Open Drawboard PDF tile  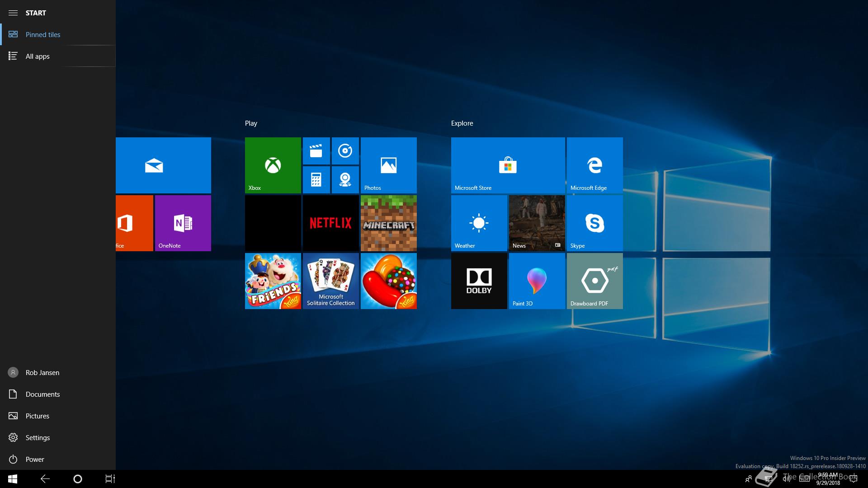595,281
